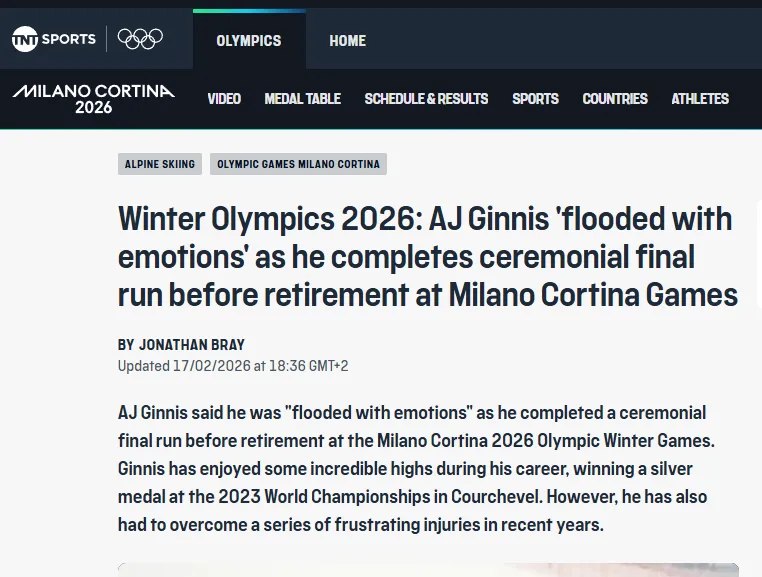Open the Video section
Image resolution: width=762 pixels, height=577 pixels.
click(x=224, y=99)
